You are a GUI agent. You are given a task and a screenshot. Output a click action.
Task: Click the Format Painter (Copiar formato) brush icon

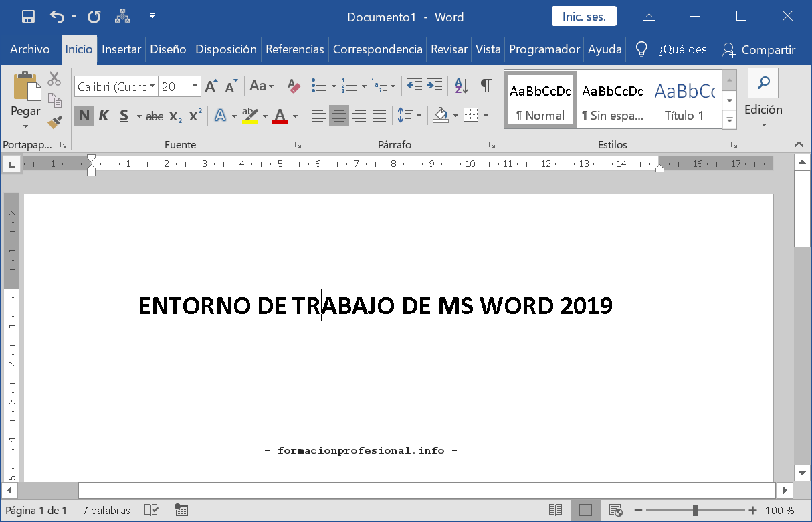pyautogui.click(x=55, y=122)
